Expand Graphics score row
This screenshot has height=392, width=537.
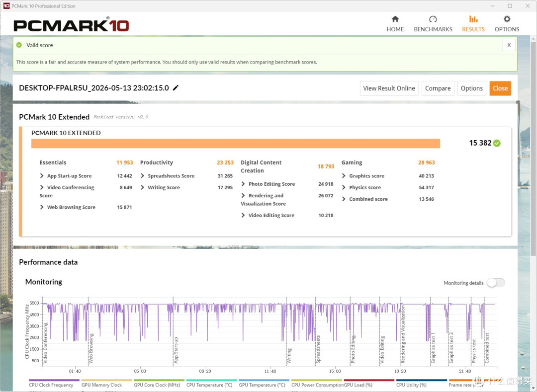pyautogui.click(x=344, y=176)
